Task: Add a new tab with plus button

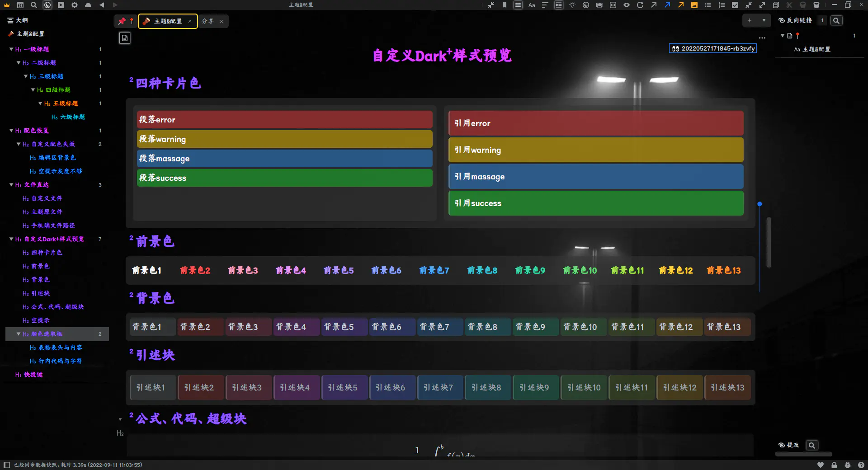Action: click(x=750, y=20)
